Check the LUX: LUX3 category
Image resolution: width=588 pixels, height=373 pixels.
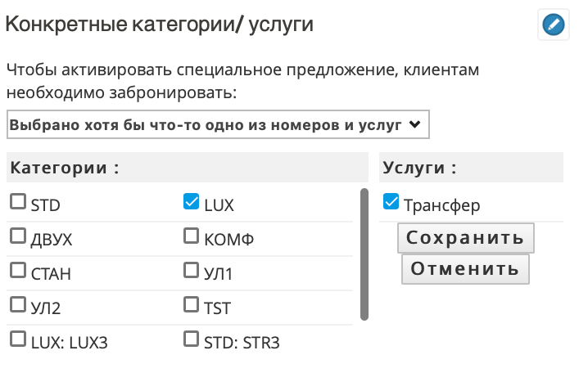[x=18, y=339]
